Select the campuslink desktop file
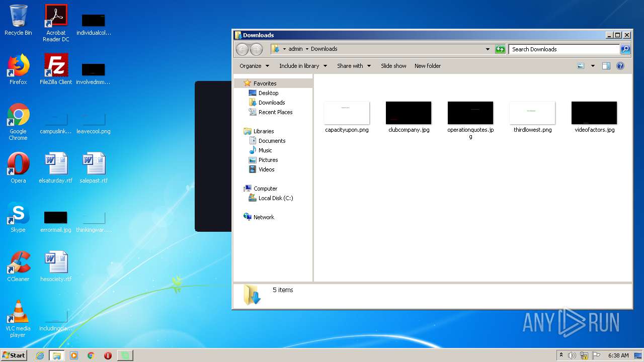 [x=56, y=123]
